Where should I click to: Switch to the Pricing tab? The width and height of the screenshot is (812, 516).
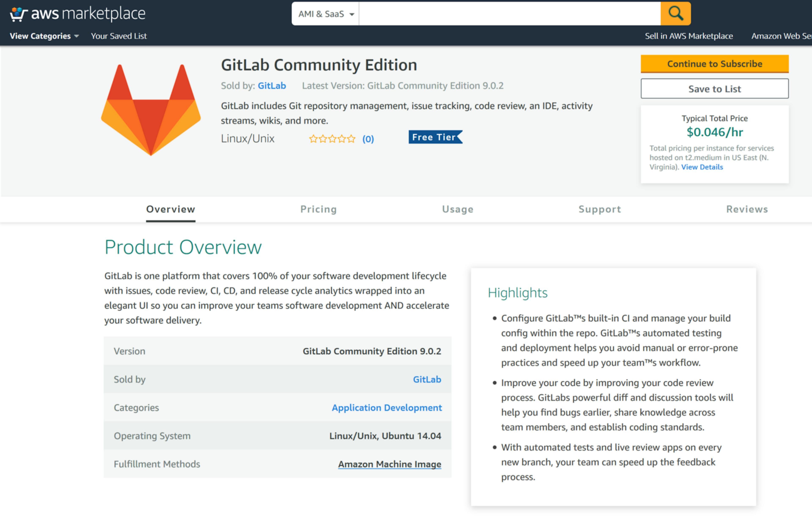[x=319, y=209]
